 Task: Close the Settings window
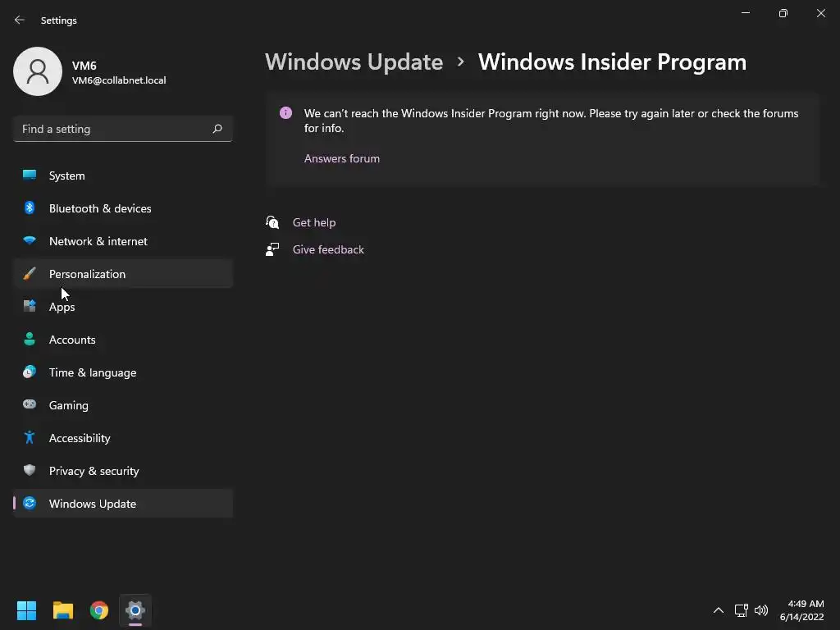tap(820, 13)
